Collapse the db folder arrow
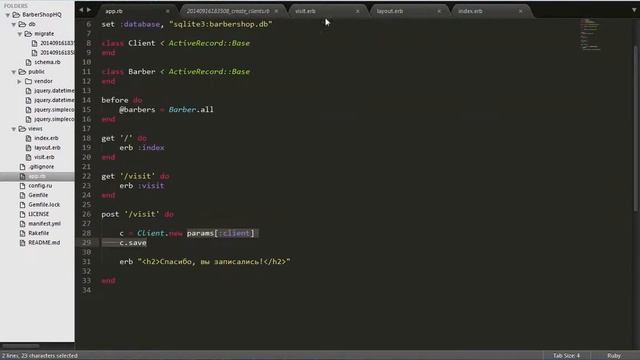 (x=13, y=24)
